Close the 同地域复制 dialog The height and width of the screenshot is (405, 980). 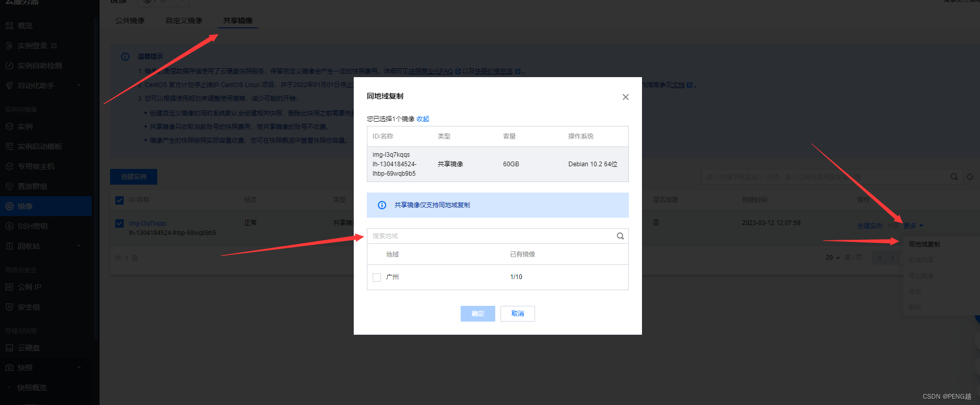pyautogui.click(x=625, y=97)
